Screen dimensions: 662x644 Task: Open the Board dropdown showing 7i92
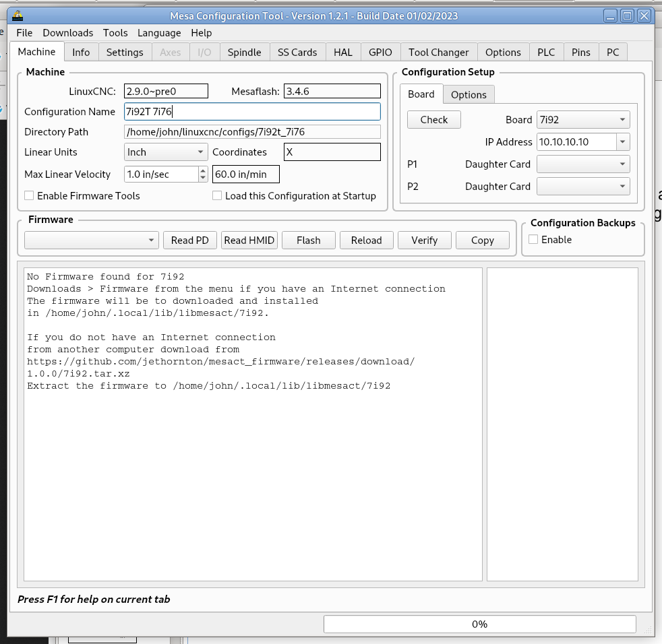(583, 120)
